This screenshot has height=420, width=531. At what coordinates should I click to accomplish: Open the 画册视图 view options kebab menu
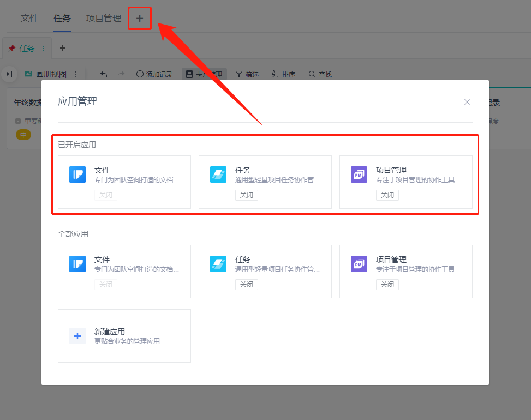[x=75, y=74]
